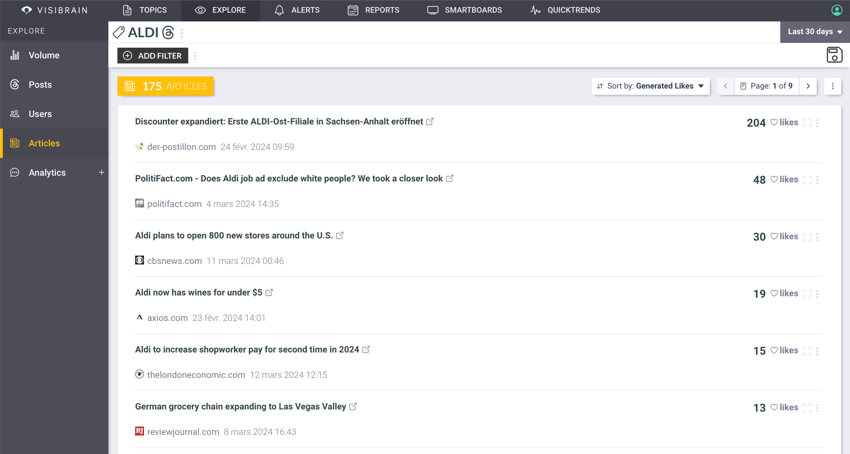850x454 pixels.
Task: Click the politifact.com source
Action: tap(174, 204)
